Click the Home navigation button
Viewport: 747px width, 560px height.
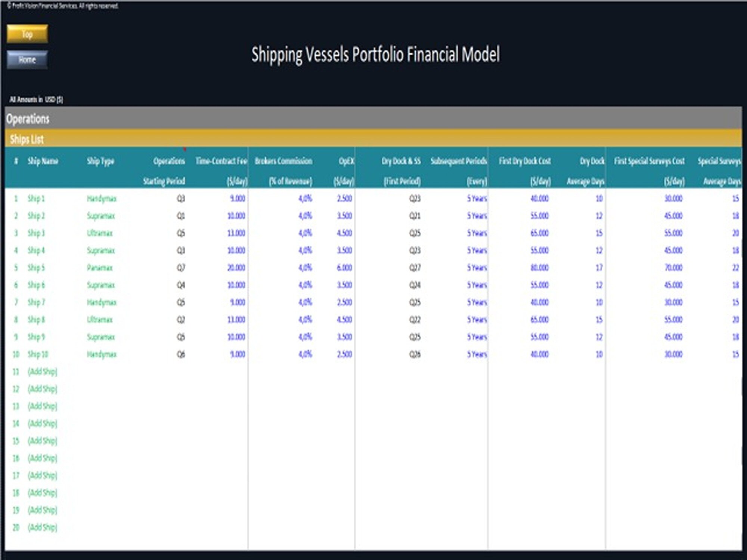click(x=27, y=59)
